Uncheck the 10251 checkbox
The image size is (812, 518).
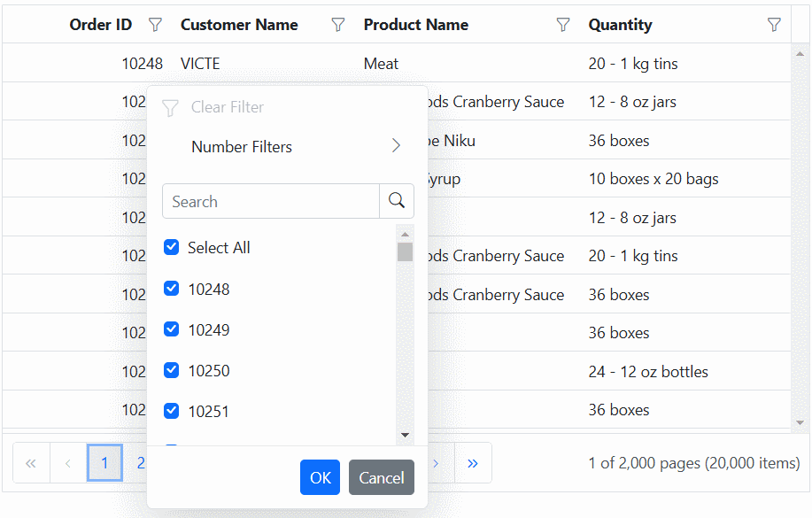click(172, 411)
